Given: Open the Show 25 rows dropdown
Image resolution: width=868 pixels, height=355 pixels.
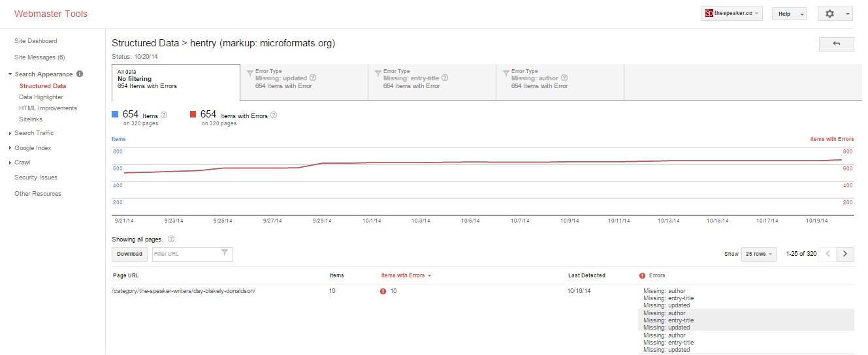Looking at the screenshot, I should point(759,254).
